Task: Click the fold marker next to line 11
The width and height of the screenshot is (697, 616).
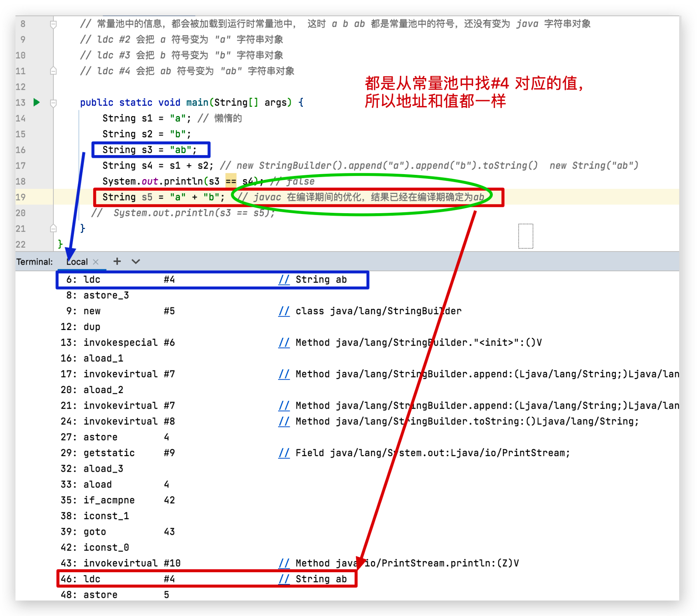Action: click(53, 71)
